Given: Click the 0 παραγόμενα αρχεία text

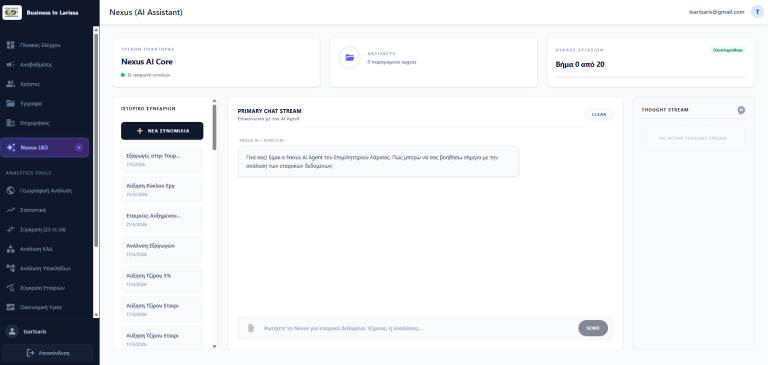Looking at the screenshot, I should click(x=392, y=62).
